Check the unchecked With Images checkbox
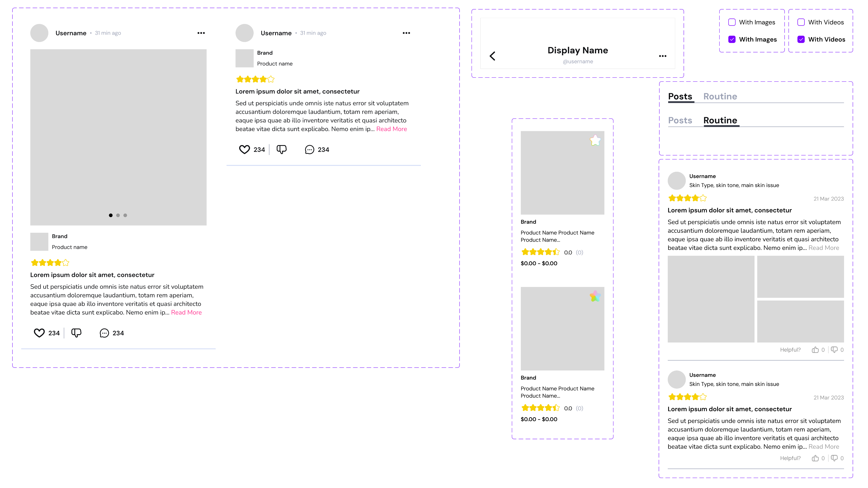The height and width of the screenshot is (488, 868). [x=732, y=22]
